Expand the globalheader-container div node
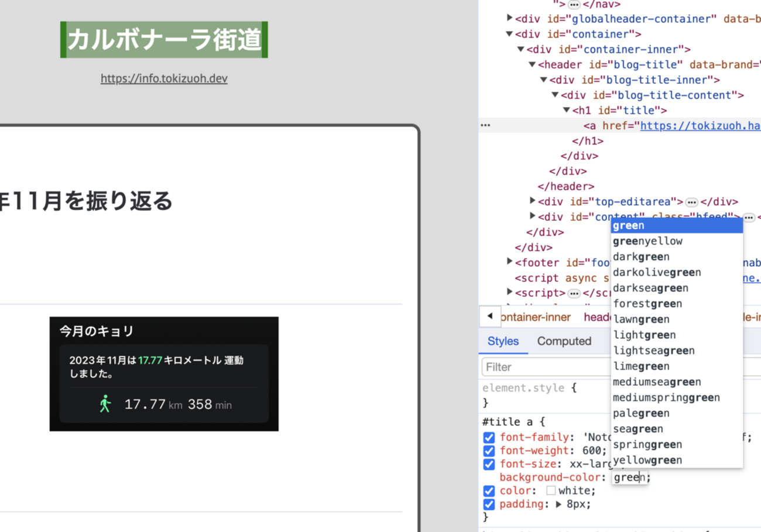Viewport: 761px width, 532px height. [x=510, y=19]
